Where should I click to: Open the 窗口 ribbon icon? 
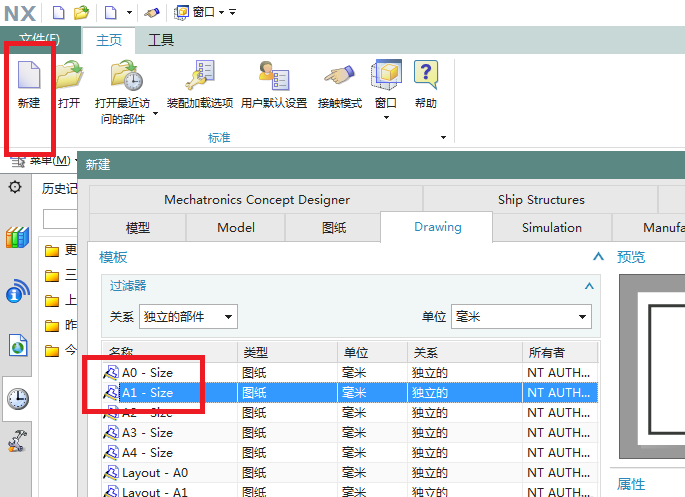386,75
